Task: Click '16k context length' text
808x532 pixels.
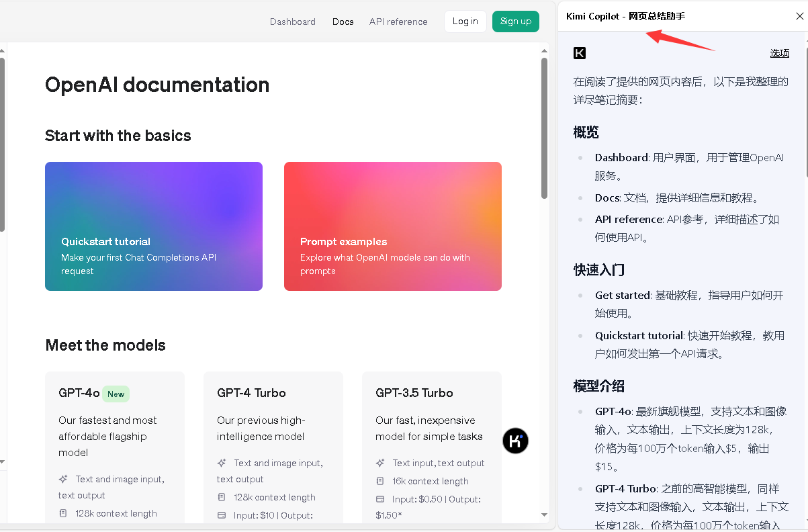Action: pyautogui.click(x=431, y=481)
